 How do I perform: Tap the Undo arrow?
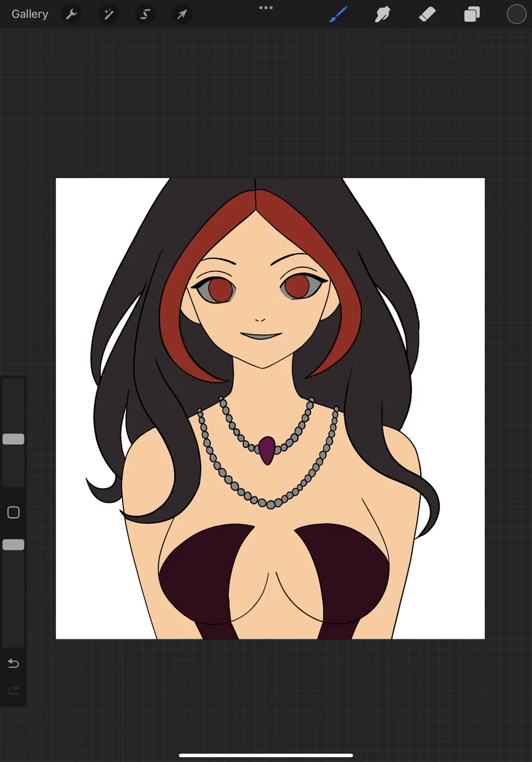point(13,663)
